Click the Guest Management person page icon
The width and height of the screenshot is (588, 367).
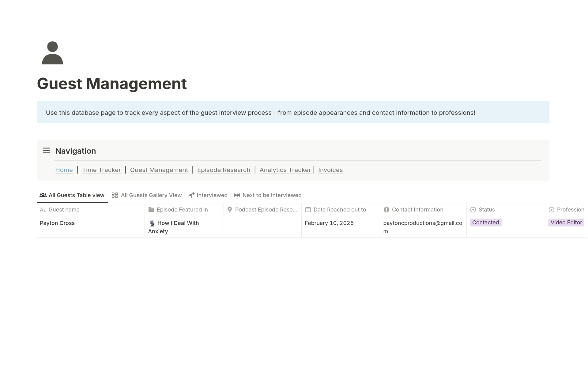(52, 53)
